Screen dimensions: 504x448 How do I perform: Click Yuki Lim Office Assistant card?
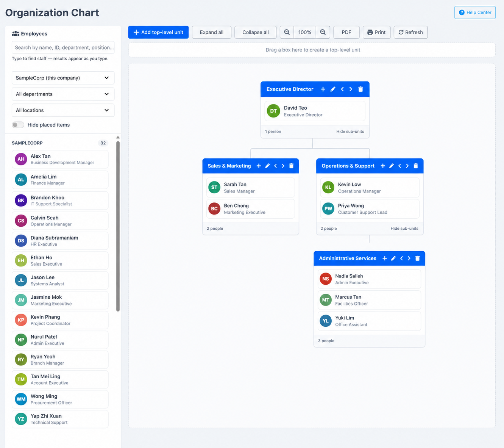[x=369, y=321]
